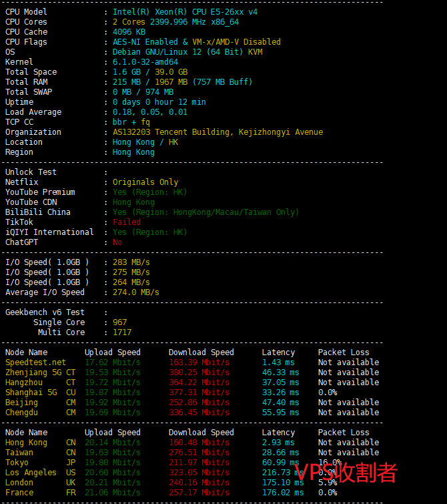Click the Intel Xeon CPU model text
This screenshot has height=504, width=447.
coord(185,12)
